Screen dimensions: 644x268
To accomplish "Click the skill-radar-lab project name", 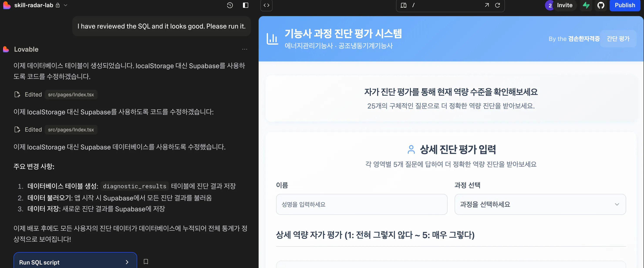I will 34,5.
